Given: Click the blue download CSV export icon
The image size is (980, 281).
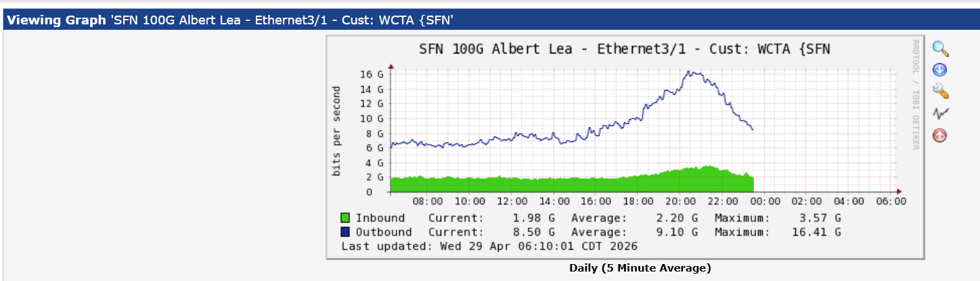Looking at the screenshot, I should (940, 70).
